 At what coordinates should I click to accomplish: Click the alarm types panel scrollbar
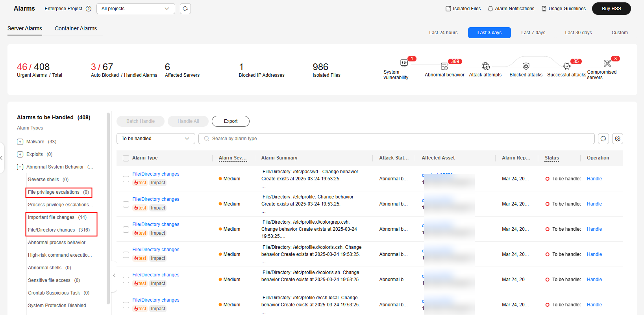pyautogui.click(x=108, y=209)
